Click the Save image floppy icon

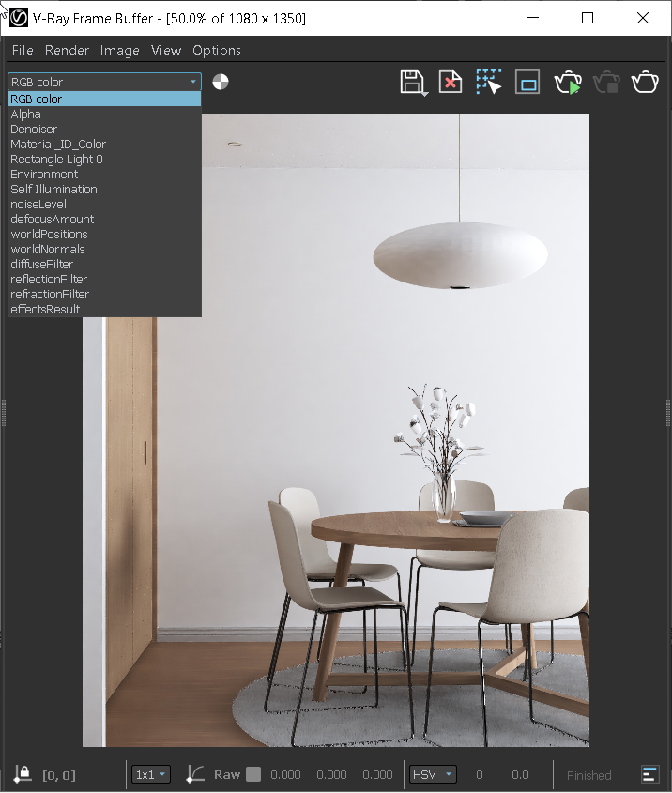pyautogui.click(x=413, y=83)
